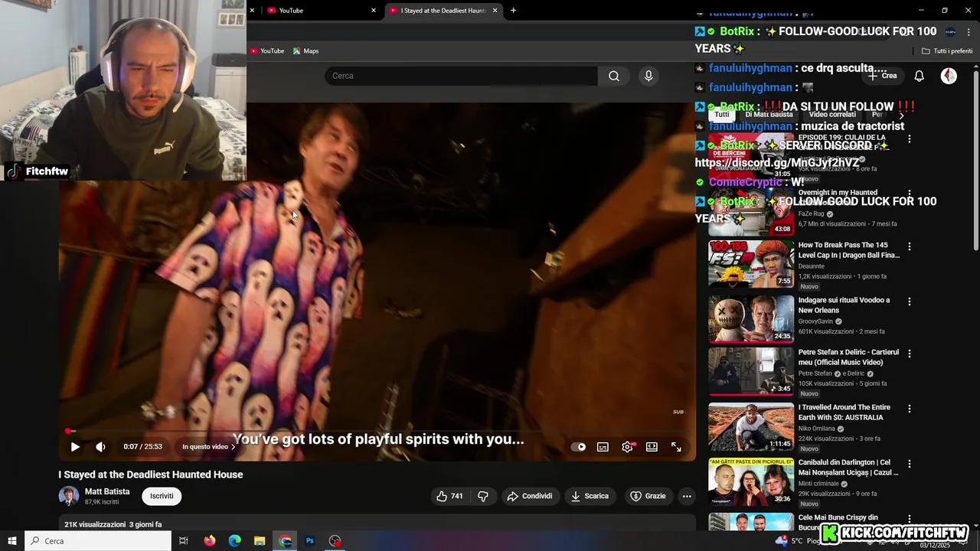Image resolution: width=980 pixels, height=551 pixels.
Task: Open the 'Canibalul din Darlington' video thumbnail
Action: point(751,481)
